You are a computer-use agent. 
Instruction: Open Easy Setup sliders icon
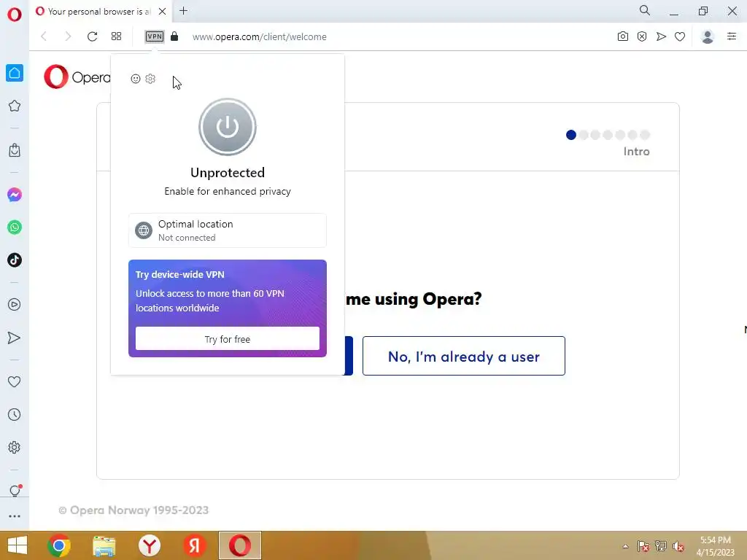click(732, 36)
